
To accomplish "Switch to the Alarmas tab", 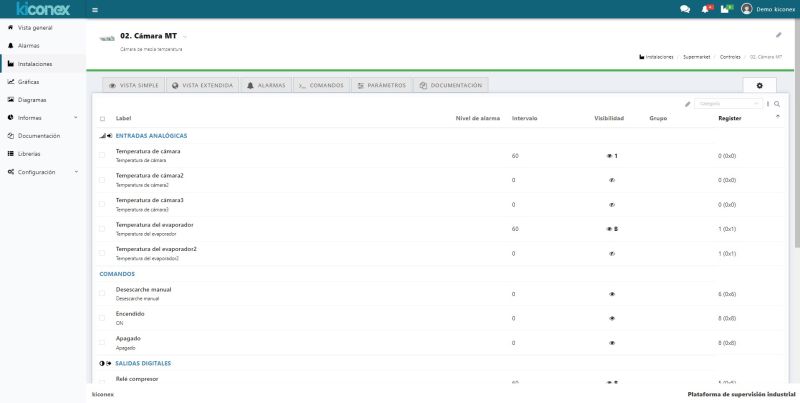I will pos(266,86).
